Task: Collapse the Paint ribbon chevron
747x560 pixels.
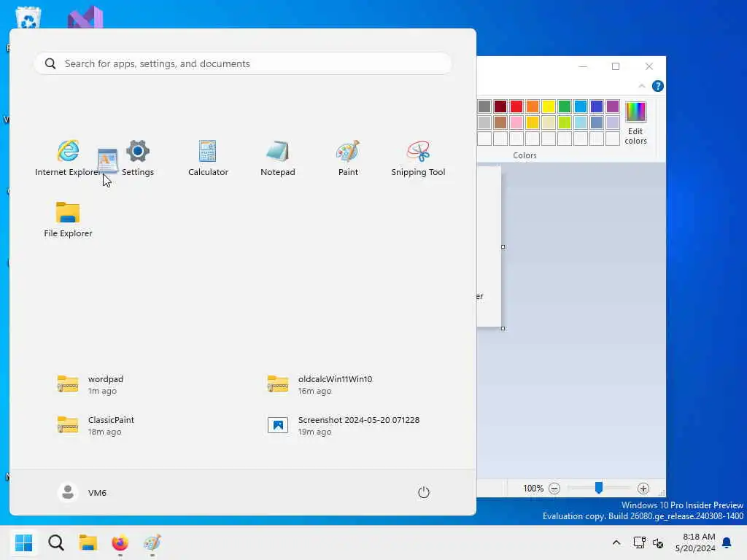Action: pos(642,86)
